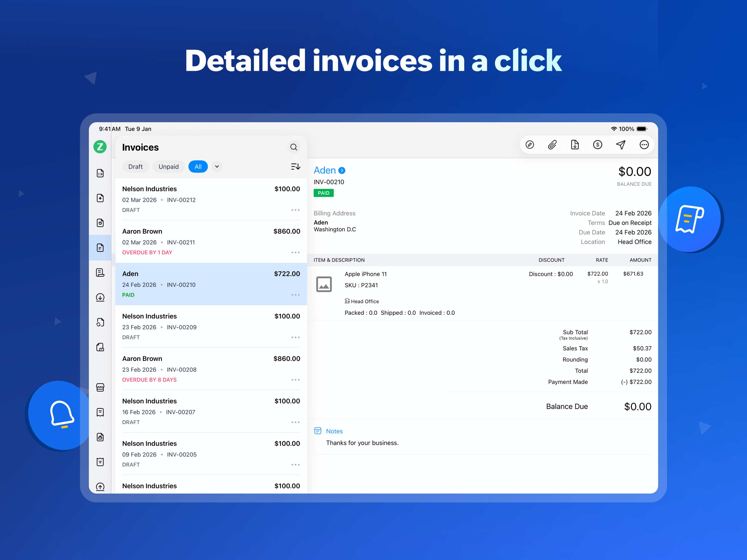Open Aaron Brown invoice INV-00208

[x=211, y=369]
